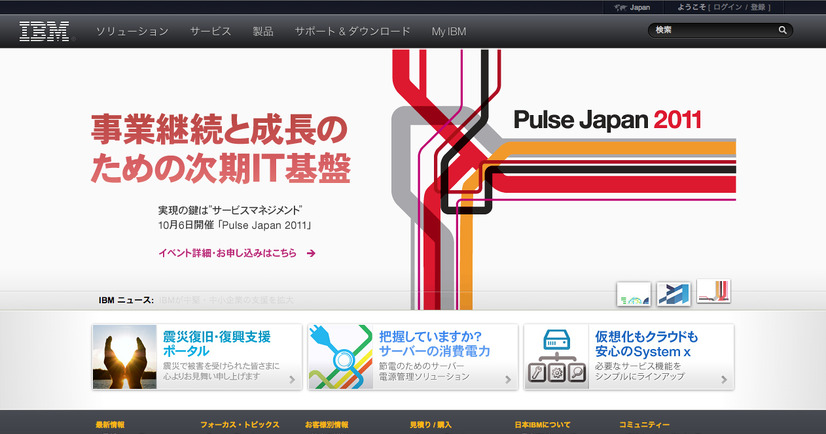Show the Pulse Japan carousel thumbnail

pos(713,291)
